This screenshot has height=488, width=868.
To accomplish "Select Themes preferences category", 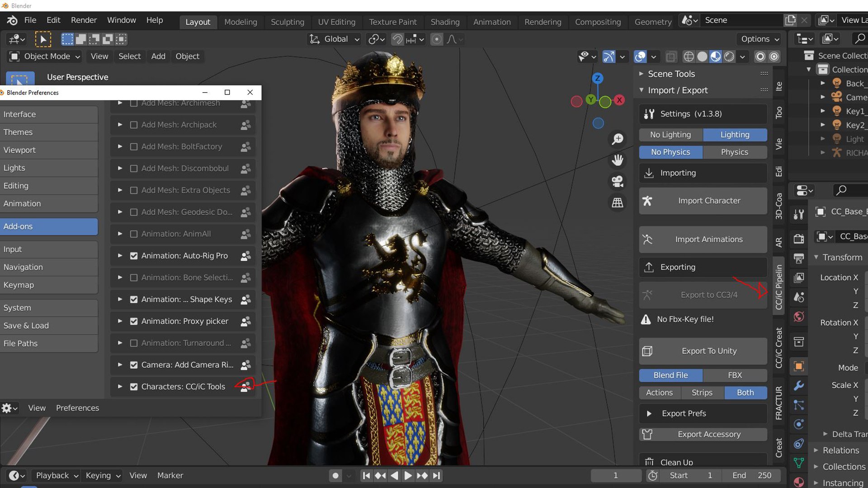I will (x=49, y=132).
